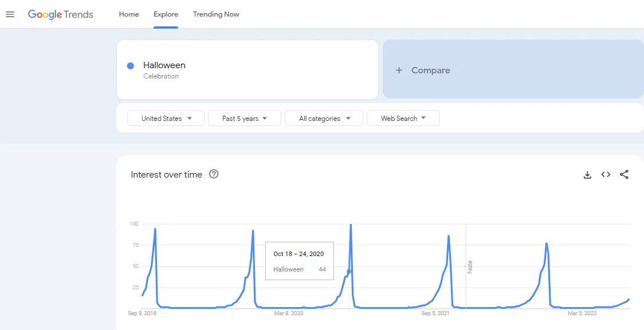Share the Interest over time chart
The image size is (644, 330).
[x=625, y=175]
